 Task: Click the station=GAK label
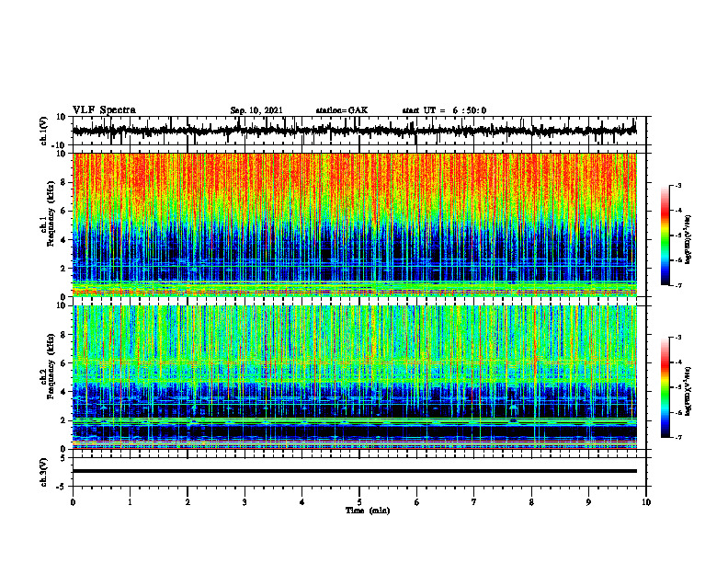tap(342, 110)
